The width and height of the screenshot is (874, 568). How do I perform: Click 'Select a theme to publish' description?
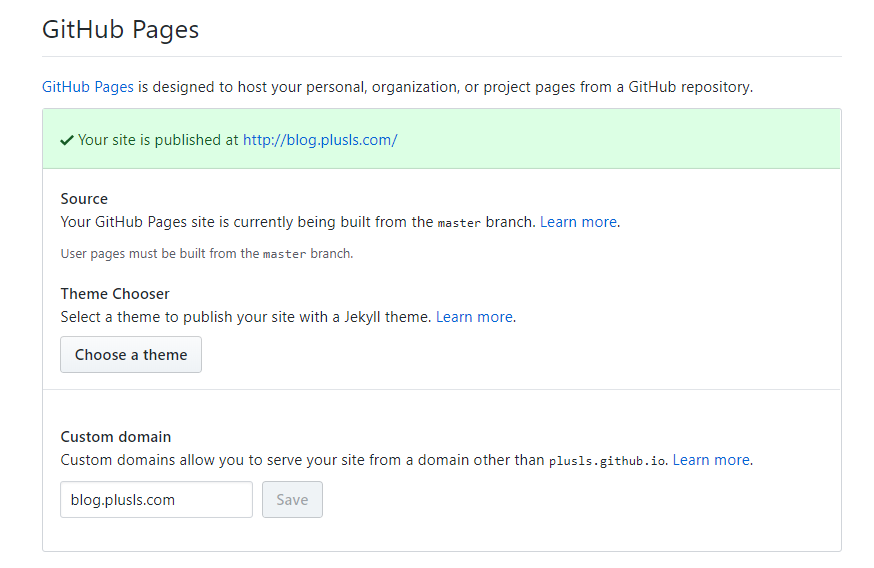pyautogui.click(x=246, y=317)
